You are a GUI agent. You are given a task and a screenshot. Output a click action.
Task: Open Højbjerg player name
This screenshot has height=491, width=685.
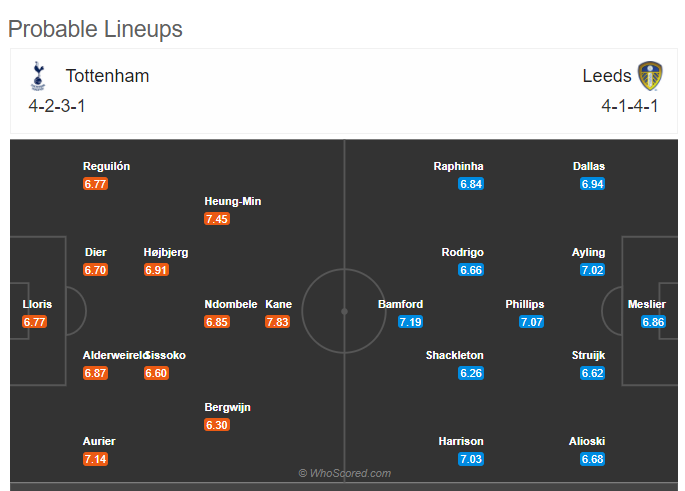(x=166, y=252)
